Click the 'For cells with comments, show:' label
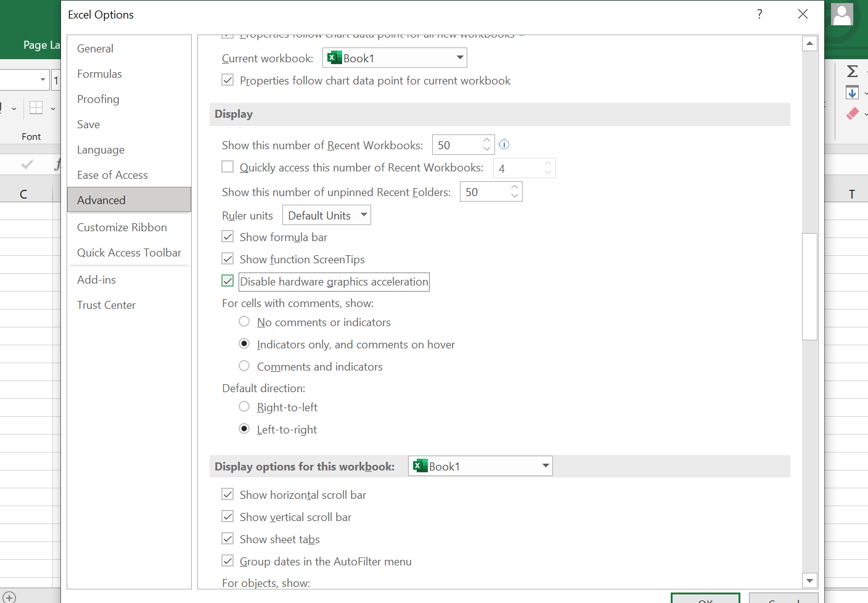 coord(298,303)
